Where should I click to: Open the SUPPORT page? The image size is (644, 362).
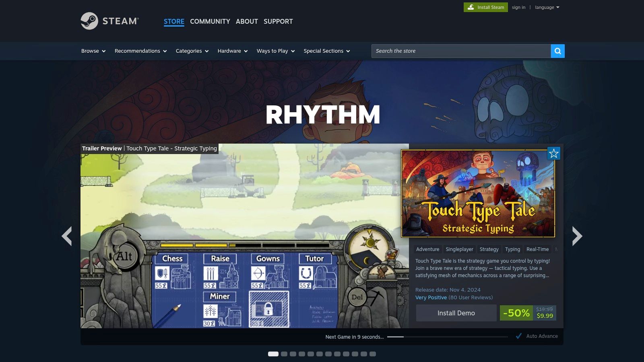click(278, 21)
